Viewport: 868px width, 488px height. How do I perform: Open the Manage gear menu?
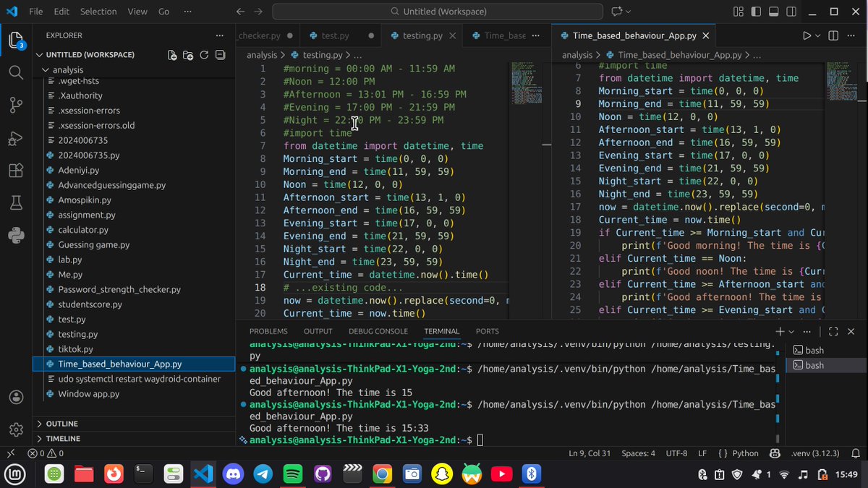click(x=16, y=429)
